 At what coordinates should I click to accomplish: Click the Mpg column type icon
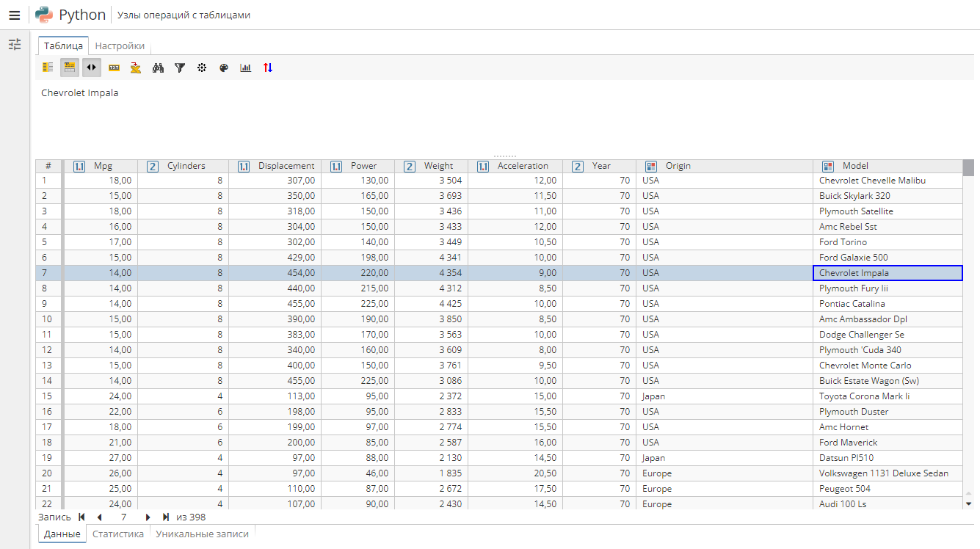click(x=79, y=167)
